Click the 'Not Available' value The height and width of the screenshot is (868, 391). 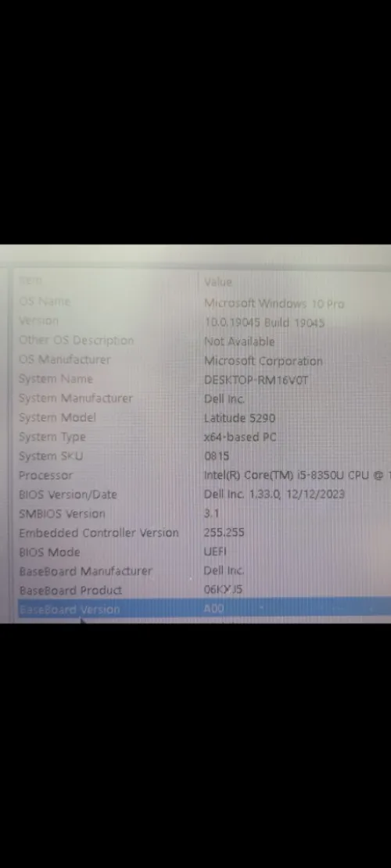(x=239, y=341)
